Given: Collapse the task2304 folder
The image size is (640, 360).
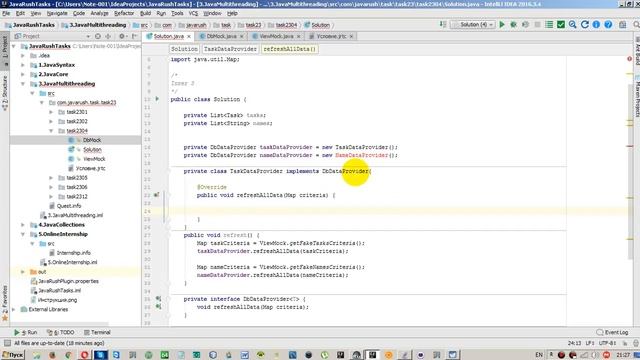Looking at the screenshot, I should tap(51, 131).
